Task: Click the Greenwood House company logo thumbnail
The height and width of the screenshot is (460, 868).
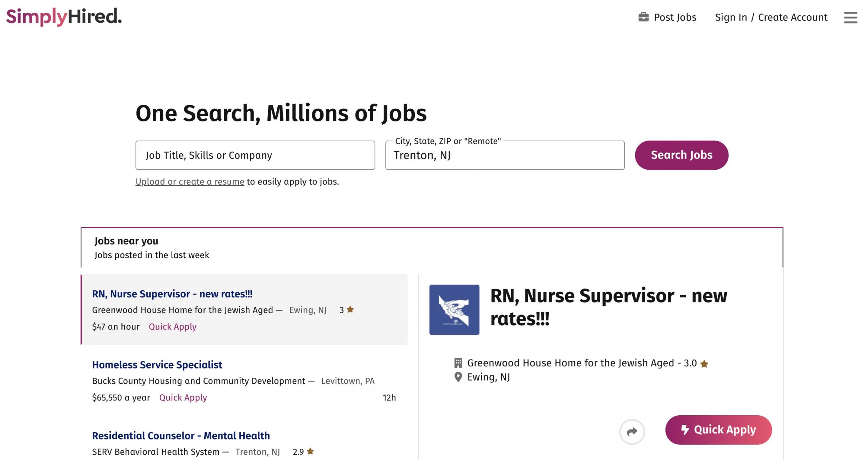Action: (454, 310)
